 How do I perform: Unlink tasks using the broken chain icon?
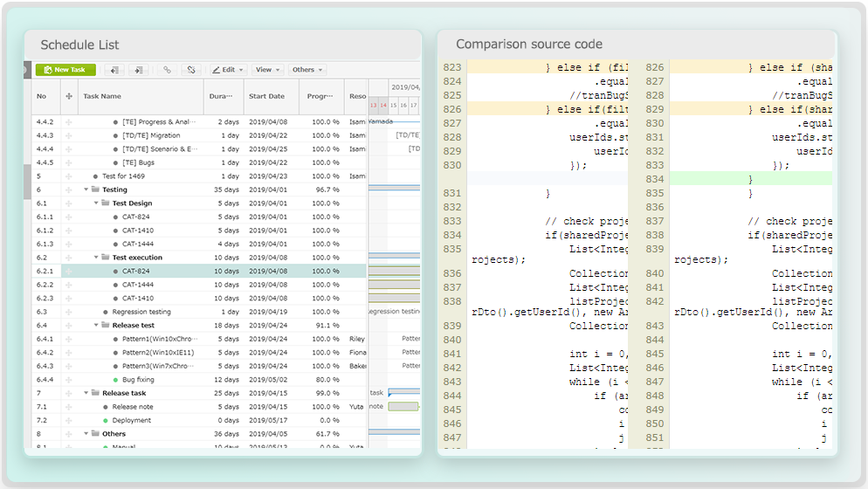tap(191, 70)
